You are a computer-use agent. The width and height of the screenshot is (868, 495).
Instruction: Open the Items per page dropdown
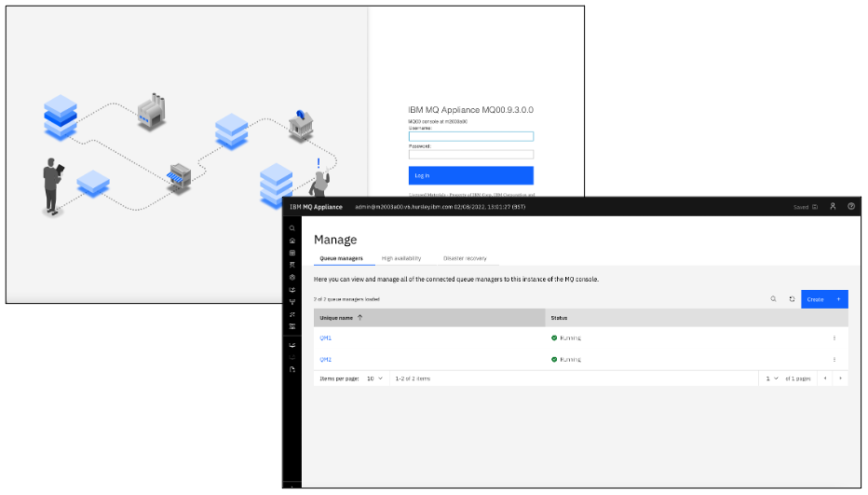coord(374,378)
